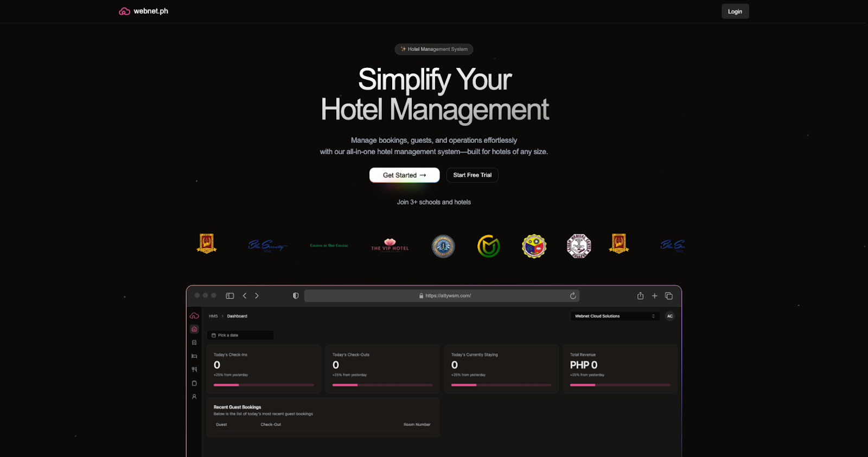Image resolution: width=868 pixels, height=457 pixels.
Task: Click the fully visible Blue Serenity Villa logo
Action: [x=267, y=246]
